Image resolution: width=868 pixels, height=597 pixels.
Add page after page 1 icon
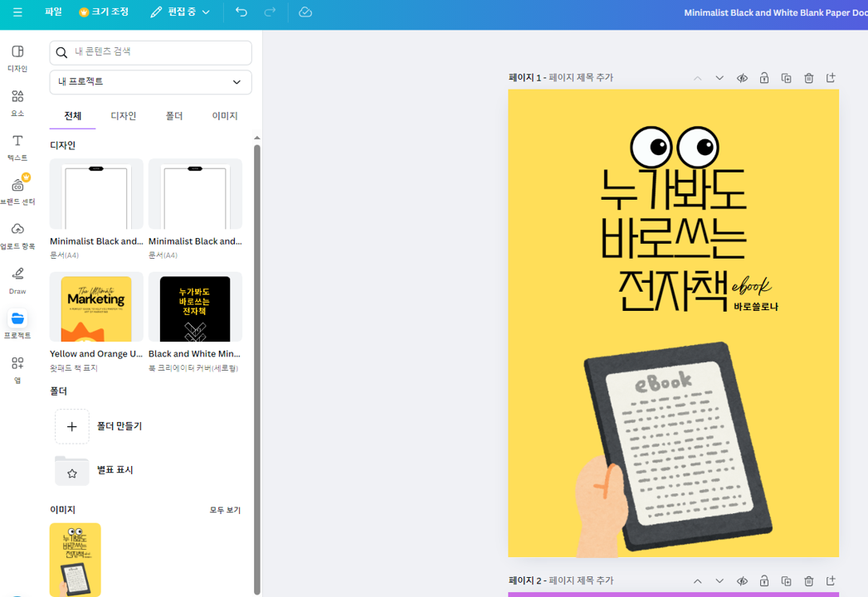(x=831, y=78)
